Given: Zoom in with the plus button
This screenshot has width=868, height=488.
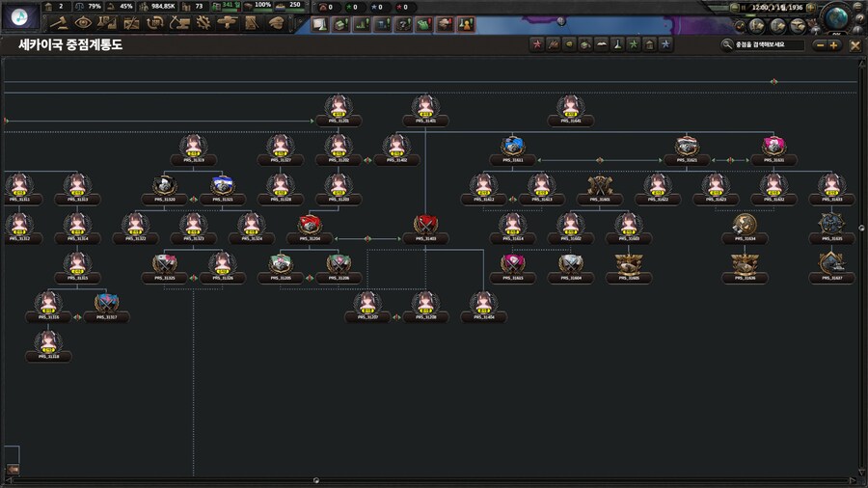Looking at the screenshot, I should (x=833, y=44).
